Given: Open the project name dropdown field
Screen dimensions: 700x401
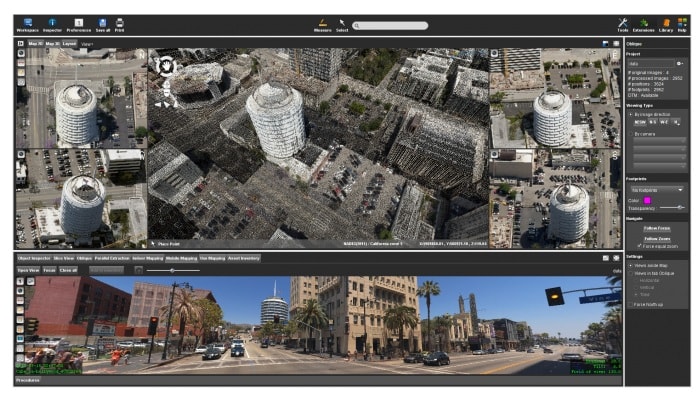Looking at the screenshot, I should coord(651,64).
